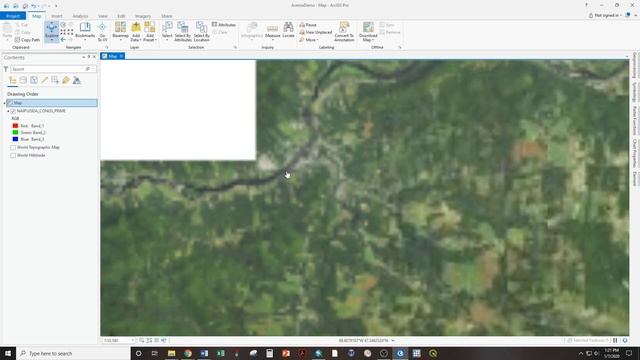Click the Download Map button
Image resolution: width=640 pixels, height=360 pixels.
click(368, 31)
